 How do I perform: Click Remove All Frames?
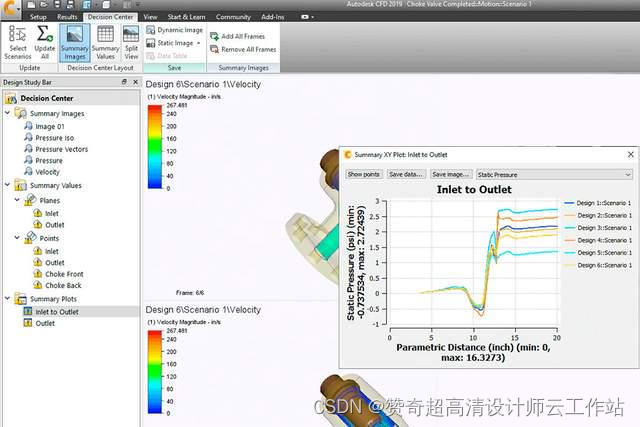(x=243, y=49)
